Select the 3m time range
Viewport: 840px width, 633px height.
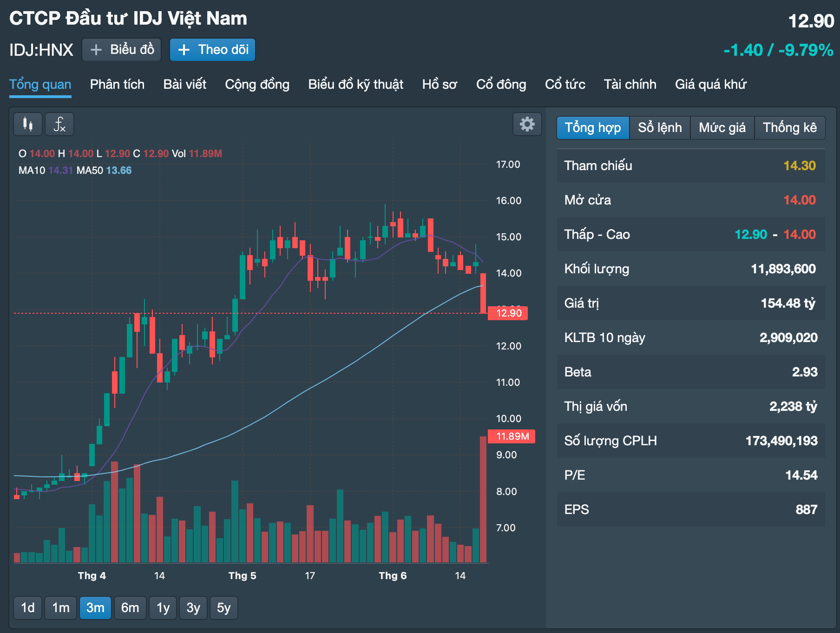point(95,608)
